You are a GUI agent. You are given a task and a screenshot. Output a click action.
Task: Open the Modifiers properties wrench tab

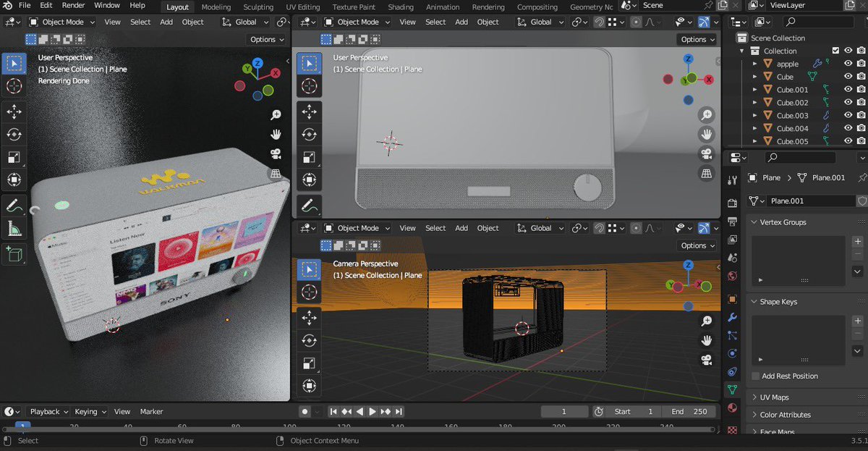point(732,318)
